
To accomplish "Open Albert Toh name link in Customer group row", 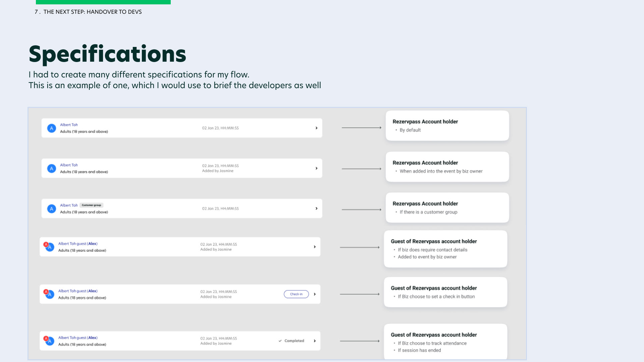I will (x=69, y=205).
